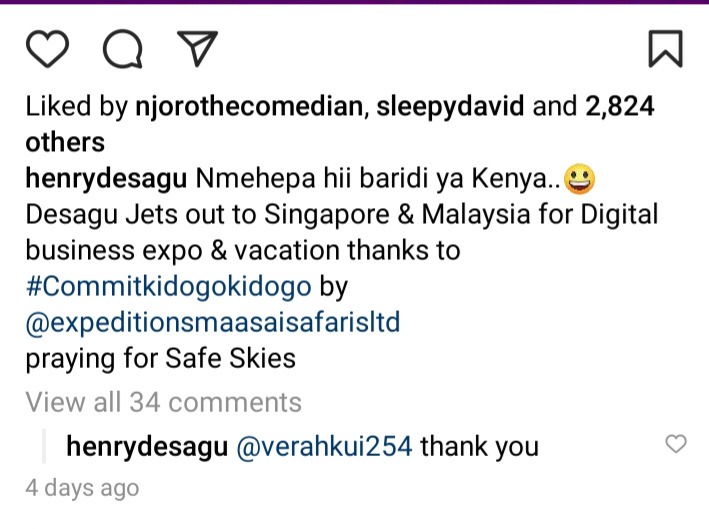Tap the 4 days ago timestamp
This screenshot has width=709, height=529.
[x=82, y=488]
